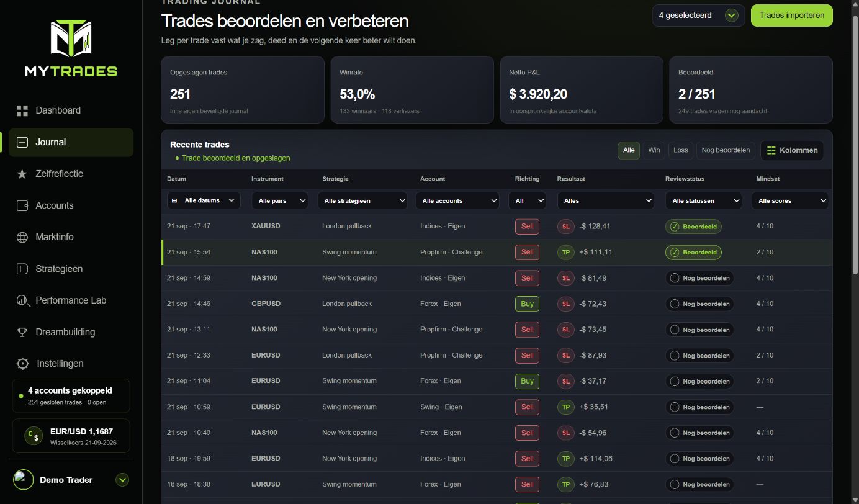Click the Journal notebook icon
859x504 pixels.
[22, 142]
